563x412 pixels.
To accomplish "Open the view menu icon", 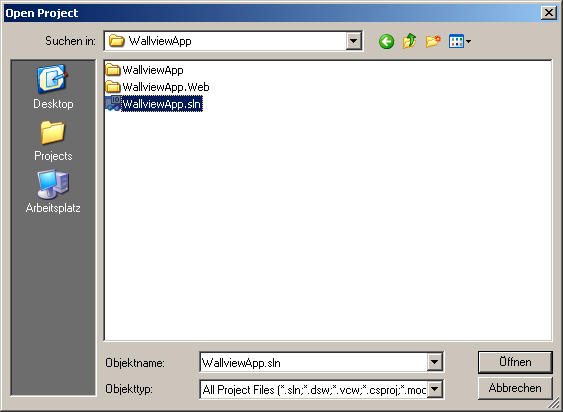I will coord(456,42).
